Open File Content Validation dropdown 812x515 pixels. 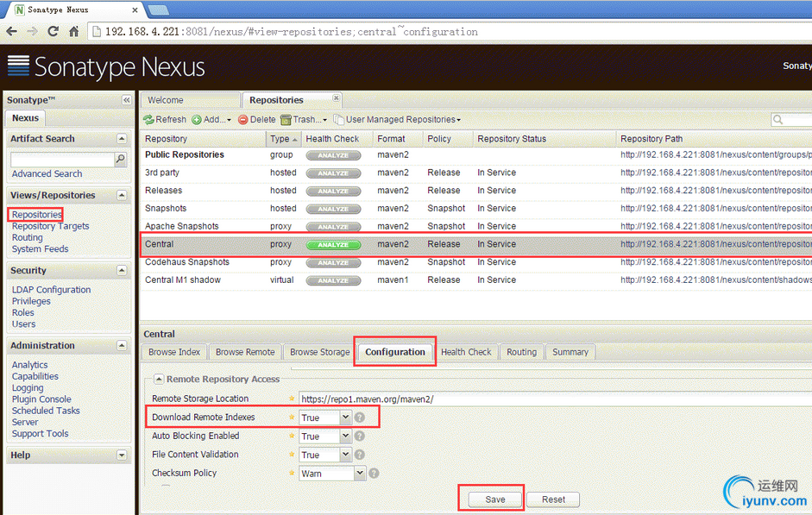pyautogui.click(x=345, y=455)
